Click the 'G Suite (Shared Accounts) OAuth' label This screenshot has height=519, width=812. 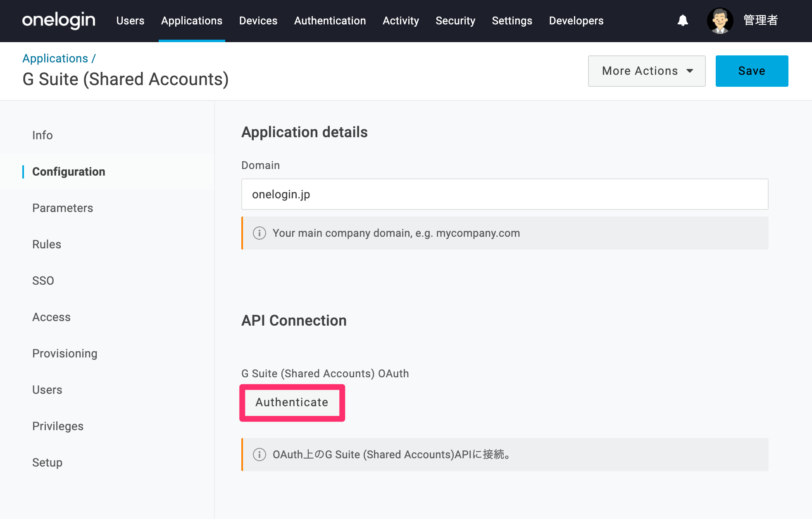coord(325,374)
